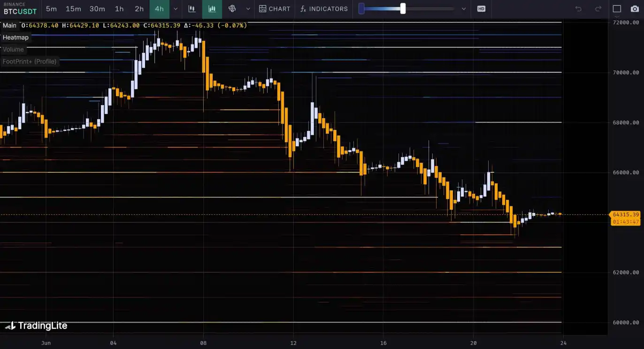Open the INDICATORS menu
The image size is (644, 349).
point(324,9)
